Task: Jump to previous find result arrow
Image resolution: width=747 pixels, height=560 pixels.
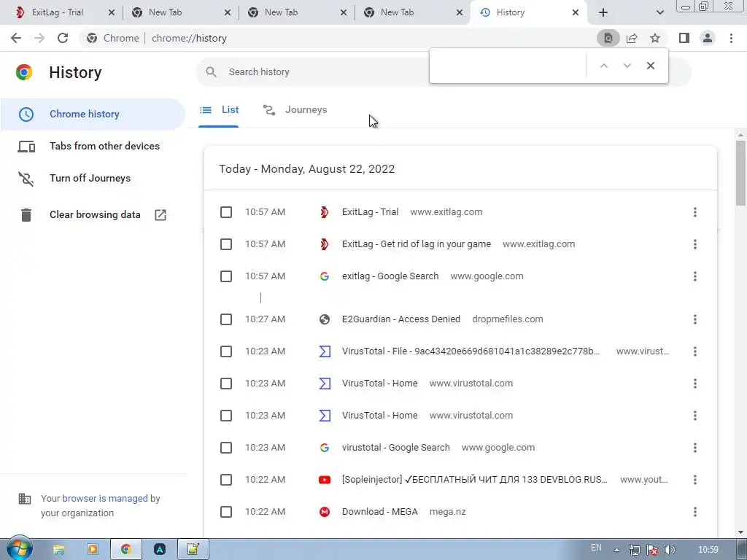Action: pyautogui.click(x=603, y=66)
